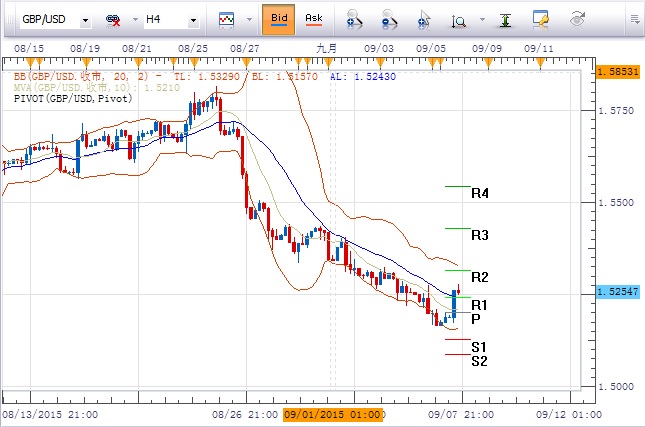Click the green vertical autoscale icon
This screenshot has width=645, height=427.
point(505,20)
